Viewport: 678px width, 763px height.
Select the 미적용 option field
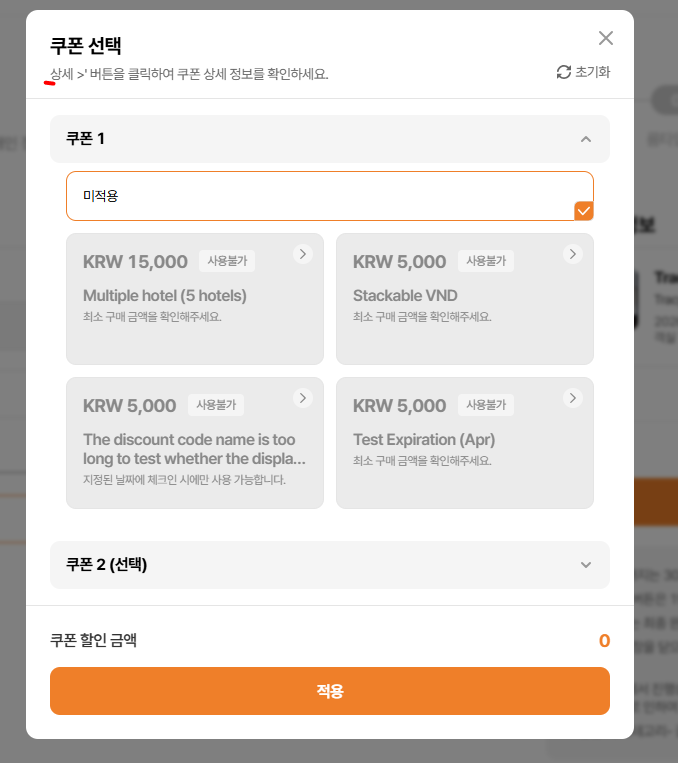point(320,196)
